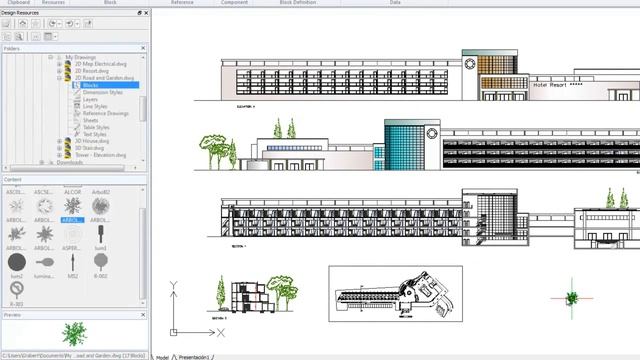This screenshot has width=640, height=360.
Task: Click the Content pane vertical scrollbar
Action: pyautogui.click(x=143, y=253)
